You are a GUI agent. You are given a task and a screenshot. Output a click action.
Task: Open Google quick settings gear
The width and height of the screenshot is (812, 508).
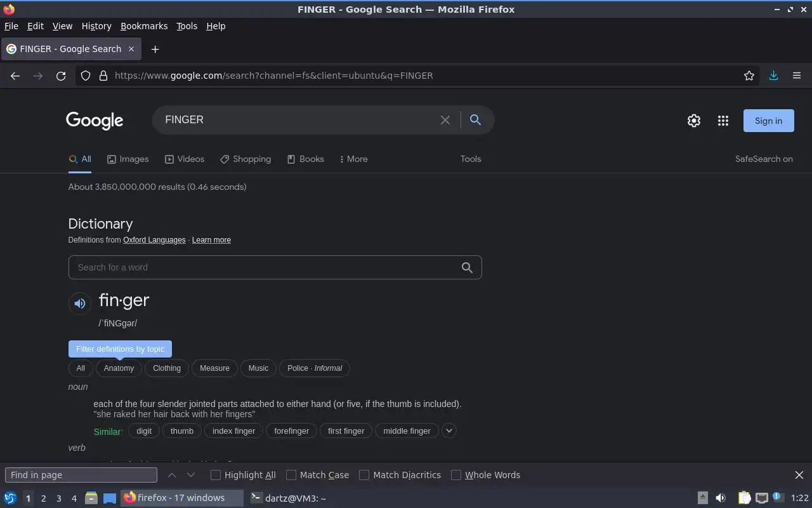694,121
